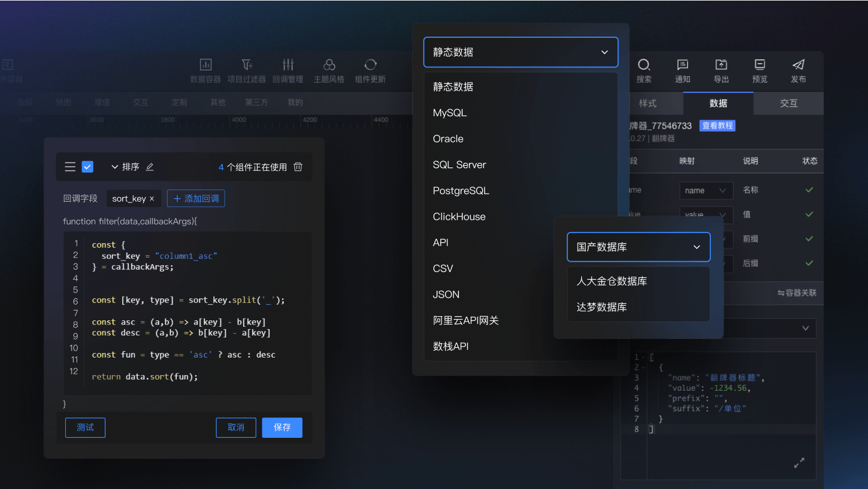Switch to the 数据 tab
The image size is (868, 489).
click(718, 103)
